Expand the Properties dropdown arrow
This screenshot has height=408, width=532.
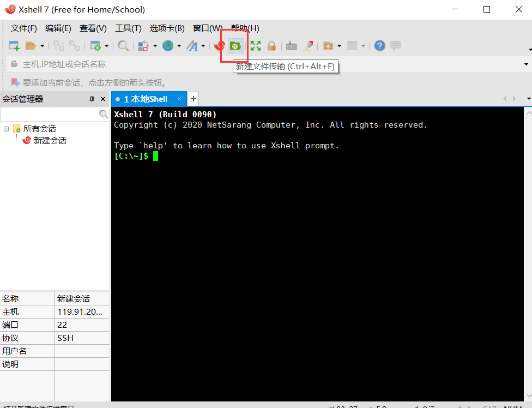tap(106, 46)
